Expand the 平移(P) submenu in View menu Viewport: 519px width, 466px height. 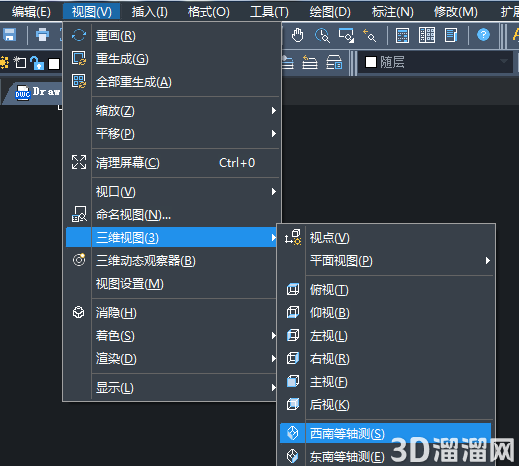click(x=172, y=134)
